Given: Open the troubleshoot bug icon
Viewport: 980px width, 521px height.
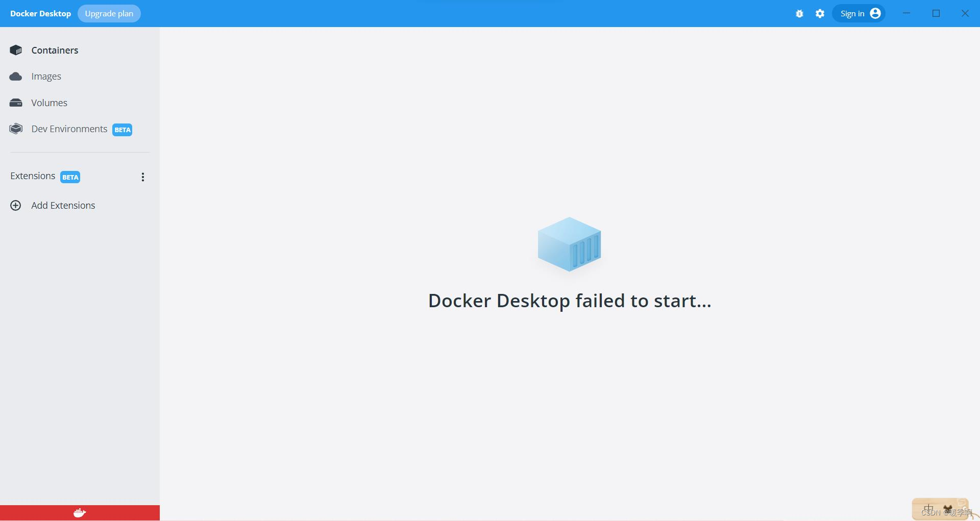Looking at the screenshot, I should pos(800,14).
